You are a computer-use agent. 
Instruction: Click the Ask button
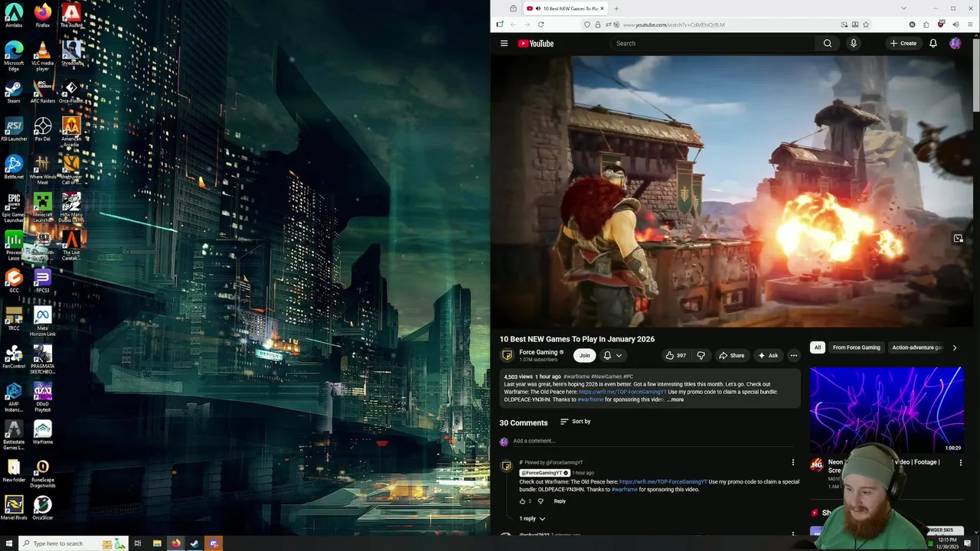tap(768, 355)
